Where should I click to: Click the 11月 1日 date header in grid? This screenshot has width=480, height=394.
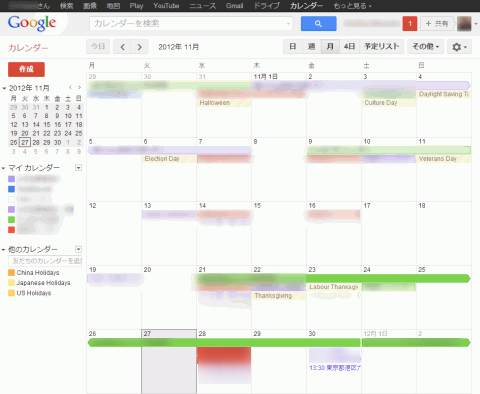(266, 77)
